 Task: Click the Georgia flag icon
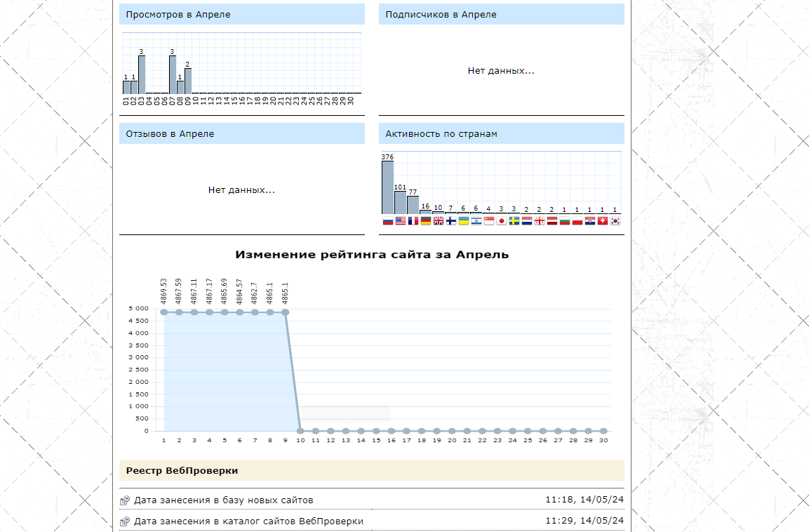pos(540,221)
